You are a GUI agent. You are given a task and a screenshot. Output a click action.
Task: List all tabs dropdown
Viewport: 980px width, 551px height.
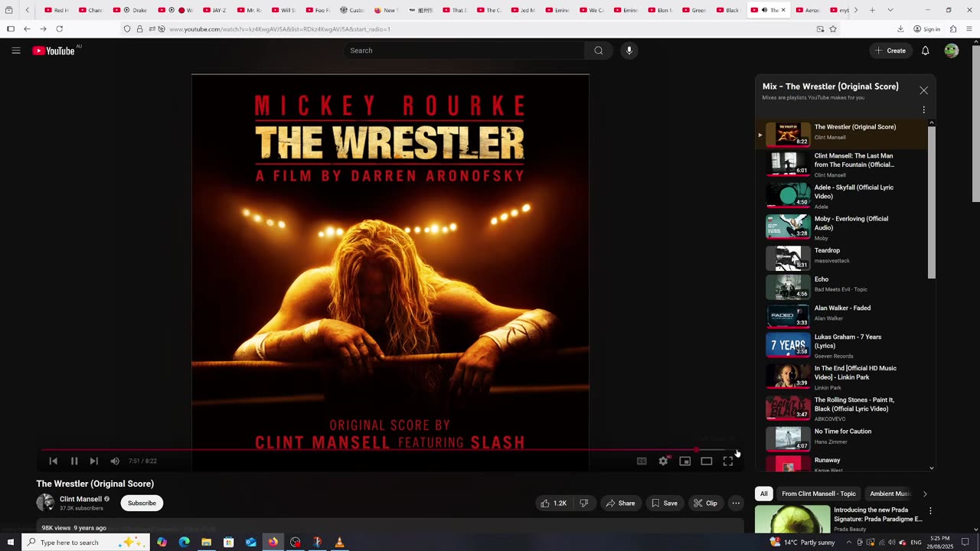[890, 10]
